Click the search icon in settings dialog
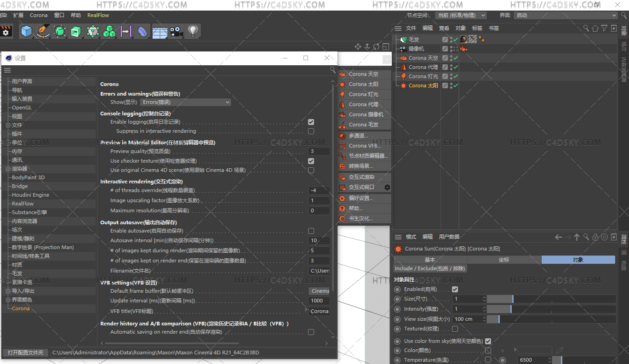This screenshot has height=364, width=629. tap(332, 70)
